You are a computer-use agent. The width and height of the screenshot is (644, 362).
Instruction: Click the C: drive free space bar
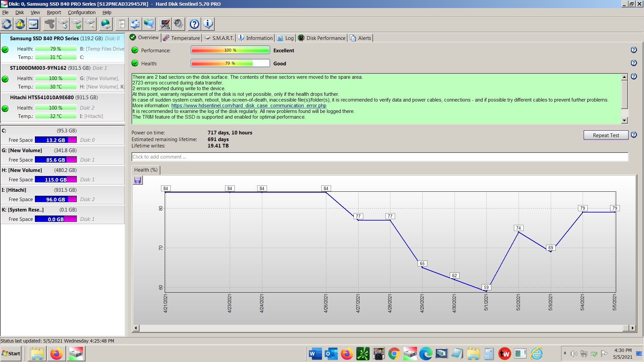[x=56, y=140]
